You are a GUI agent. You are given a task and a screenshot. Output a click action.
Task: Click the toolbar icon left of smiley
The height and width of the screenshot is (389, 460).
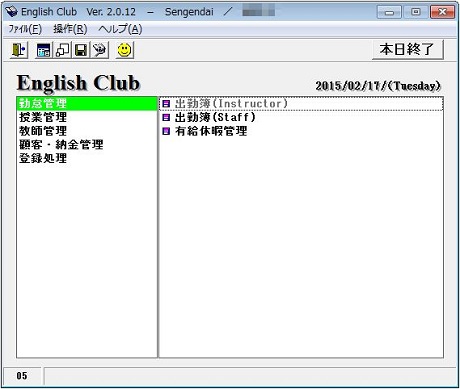99,50
